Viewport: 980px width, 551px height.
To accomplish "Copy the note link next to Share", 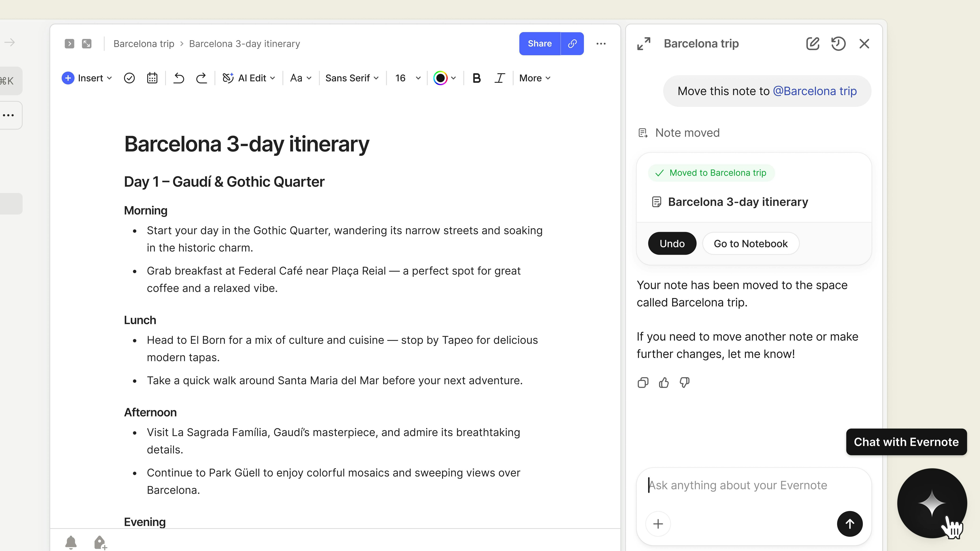I will coord(572,43).
